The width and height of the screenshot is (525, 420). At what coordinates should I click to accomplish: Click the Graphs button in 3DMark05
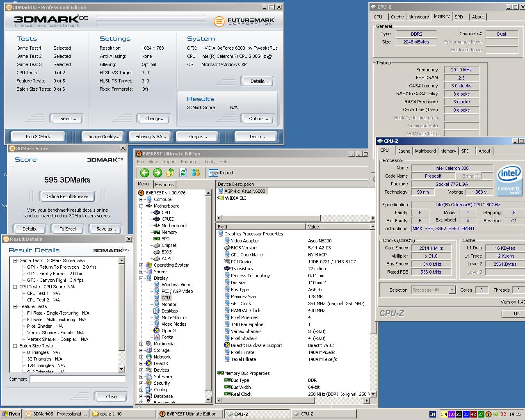198,137
